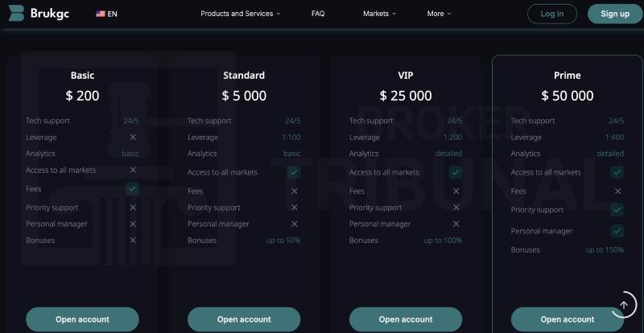Click the Leverage X mark under Basic
Screen dimensions: 644x333
point(133,138)
